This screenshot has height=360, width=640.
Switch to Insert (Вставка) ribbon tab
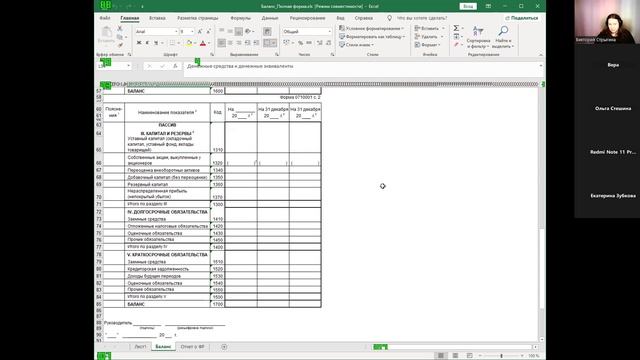[157, 18]
